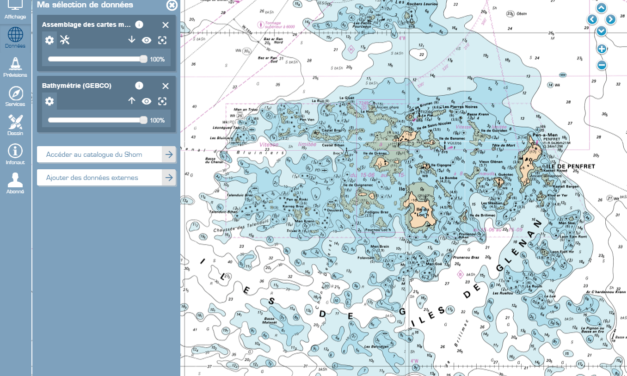The width and height of the screenshot is (627, 376).
Task: Zoom in the map with plus button
Action: click(x=602, y=49)
